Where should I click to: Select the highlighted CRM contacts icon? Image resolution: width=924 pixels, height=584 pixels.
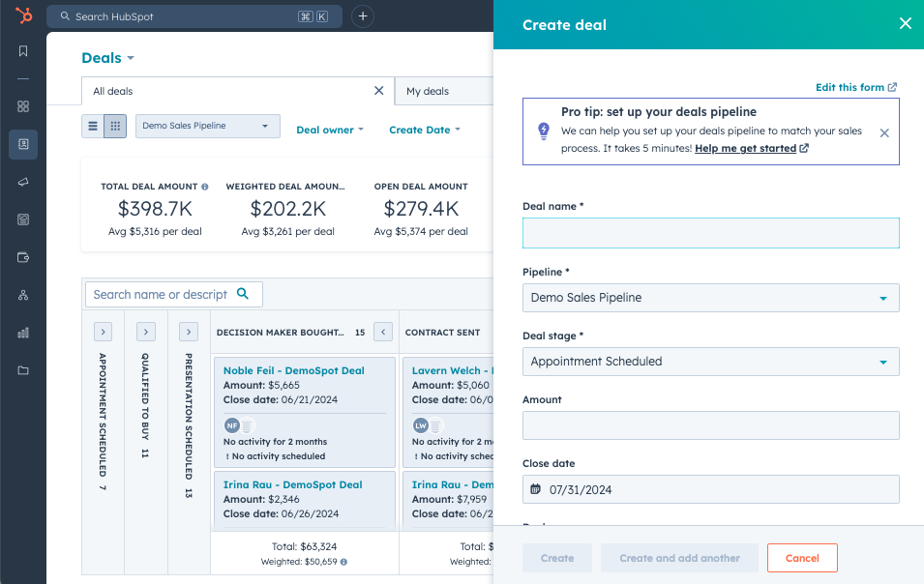[x=22, y=143]
